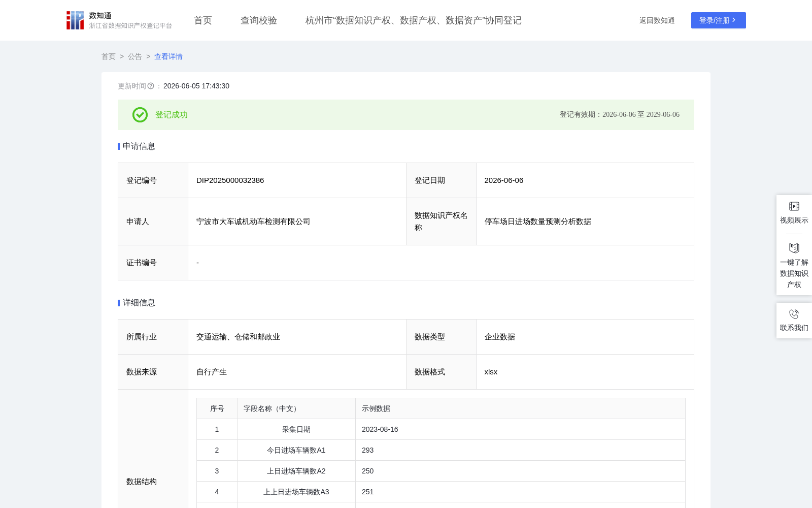The image size is (812, 508).
Task: Click the green registration success checkmark icon
Action: [x=140, y=115]
